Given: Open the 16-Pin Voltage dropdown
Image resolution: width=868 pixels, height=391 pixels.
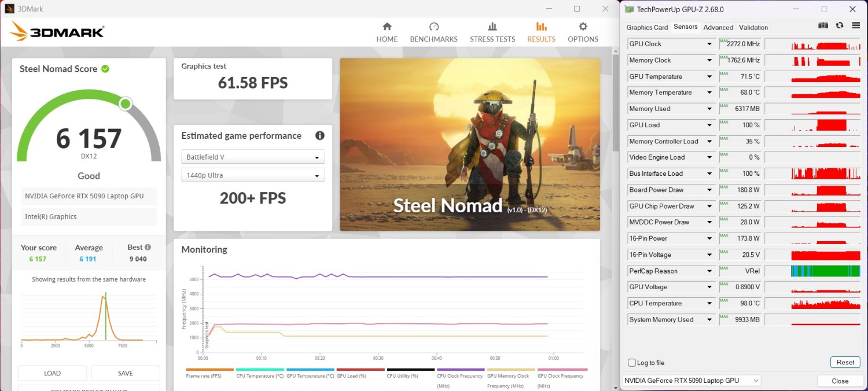Looking at the screenshot, I should pos(709,254).
